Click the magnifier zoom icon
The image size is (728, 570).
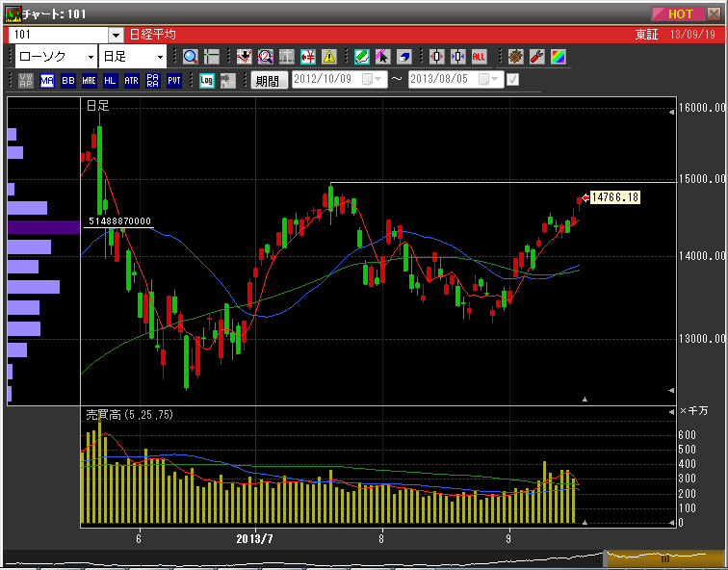pyautogui.click(x=191, y=57)
